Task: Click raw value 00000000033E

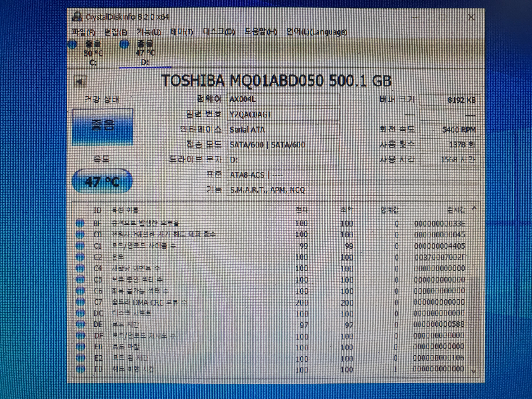Action: (x=440, y=224)
